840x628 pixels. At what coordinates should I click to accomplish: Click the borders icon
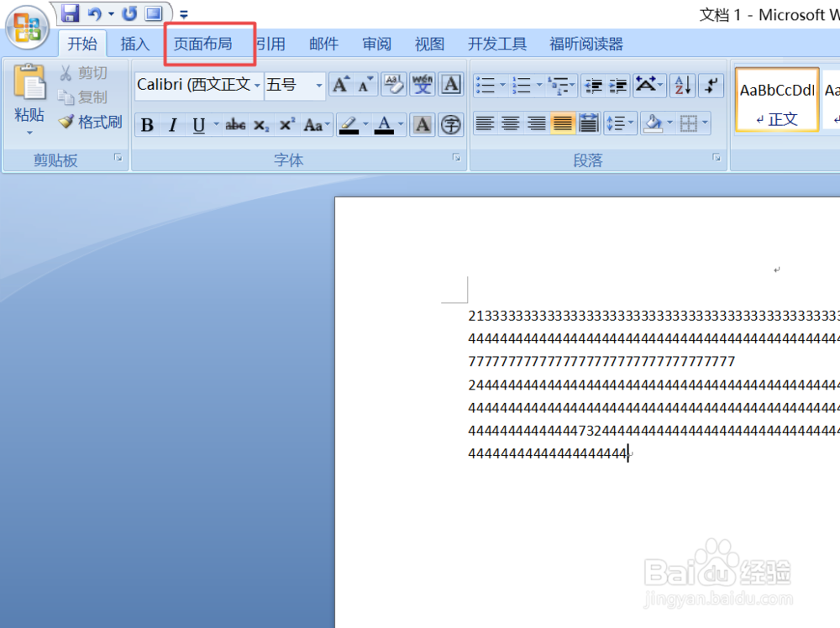click(x=689, y=124)
